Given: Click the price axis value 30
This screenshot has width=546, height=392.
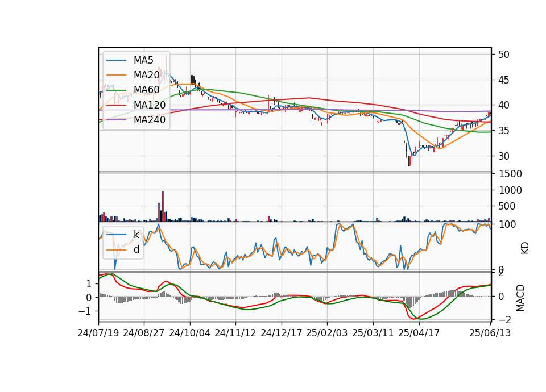Looking at the screenshot, I should click(x=503, y=156).
